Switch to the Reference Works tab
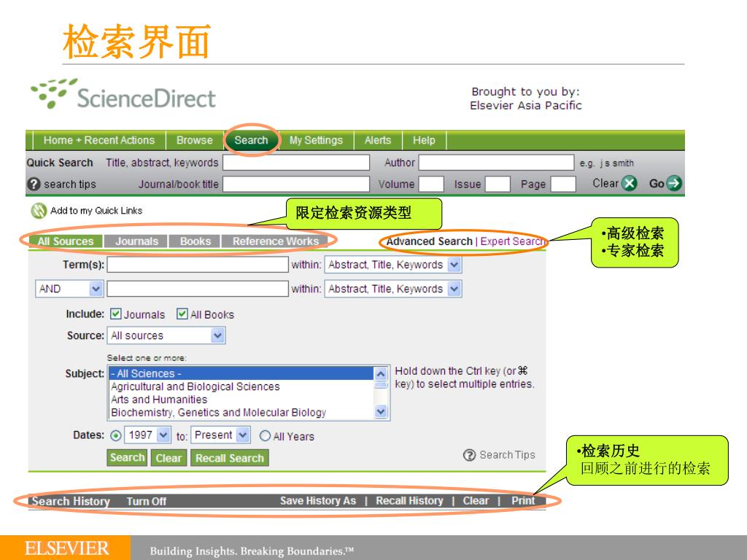Screen dimensions: 747x560 [x=275, y=241]
